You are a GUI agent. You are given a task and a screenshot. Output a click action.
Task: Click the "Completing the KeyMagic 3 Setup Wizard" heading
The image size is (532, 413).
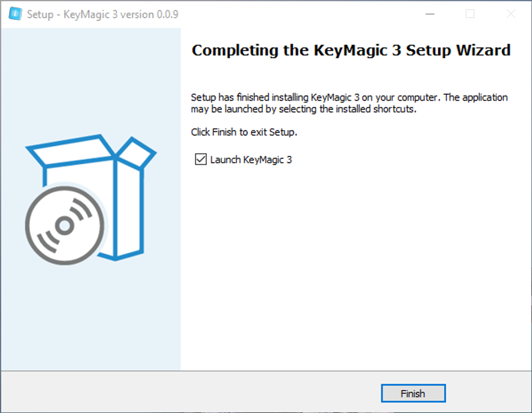click(x=351, y=50)
